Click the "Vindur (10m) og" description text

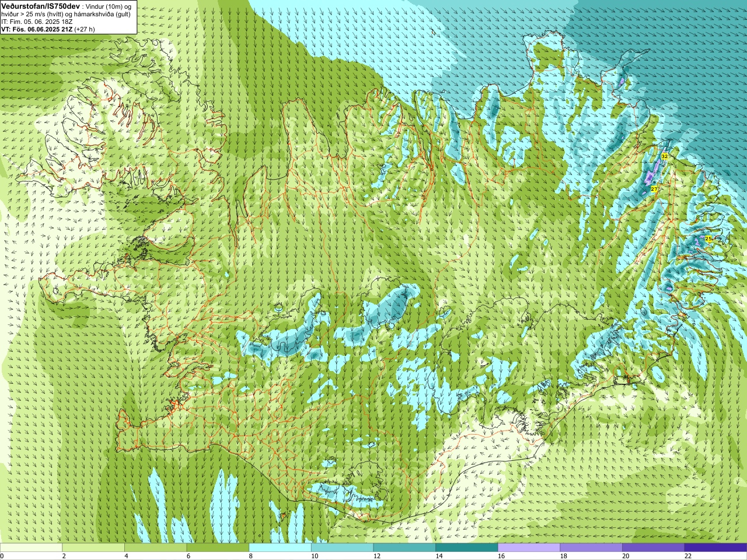[x=108, y=6]
